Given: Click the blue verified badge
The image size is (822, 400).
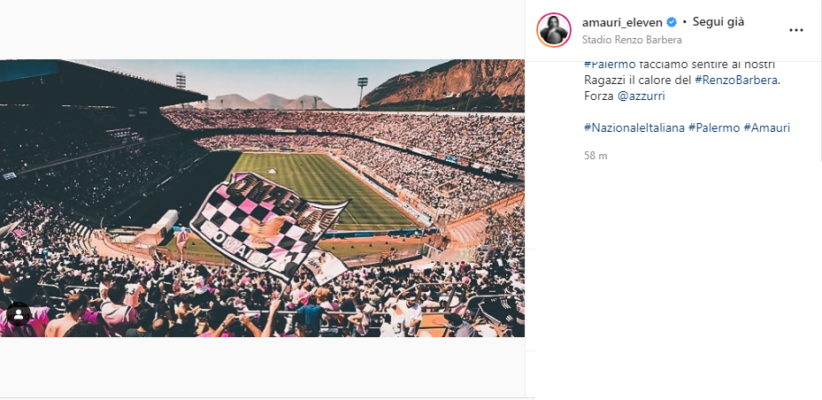Looking at the screenshot, I should (672, 22).
